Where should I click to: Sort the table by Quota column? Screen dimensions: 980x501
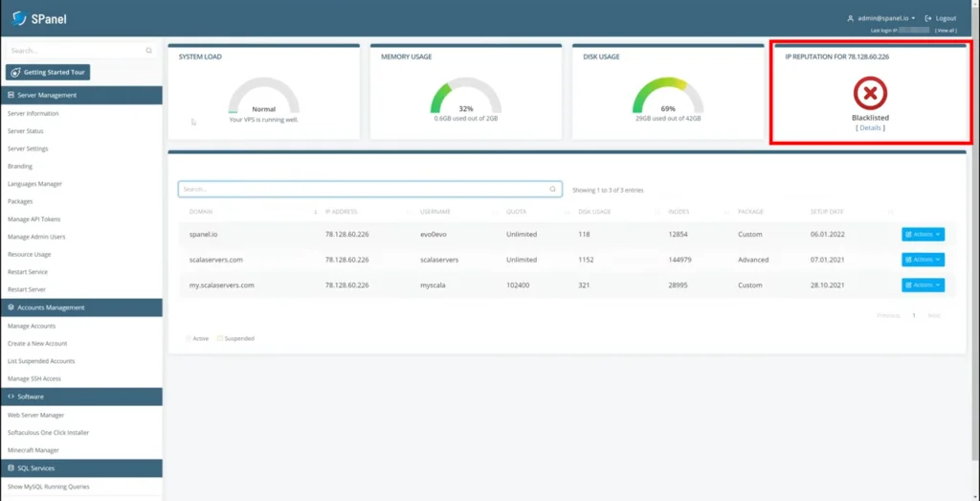[516, 212]
